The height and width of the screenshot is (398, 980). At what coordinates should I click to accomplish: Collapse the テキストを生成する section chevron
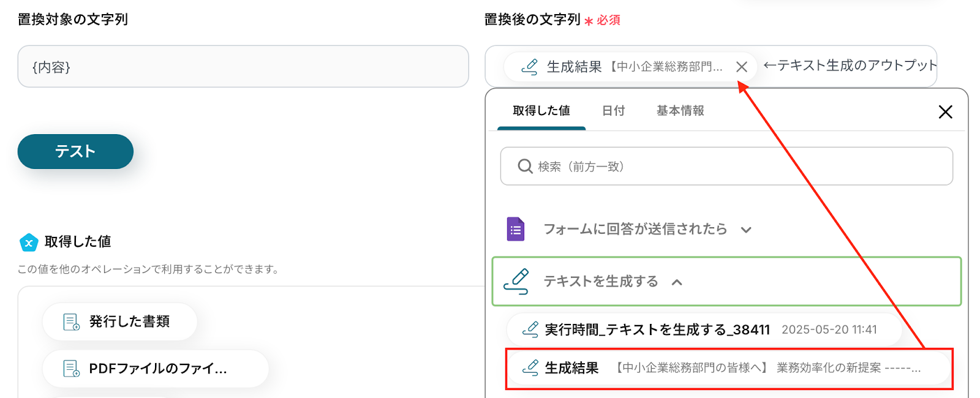point(677,282)
